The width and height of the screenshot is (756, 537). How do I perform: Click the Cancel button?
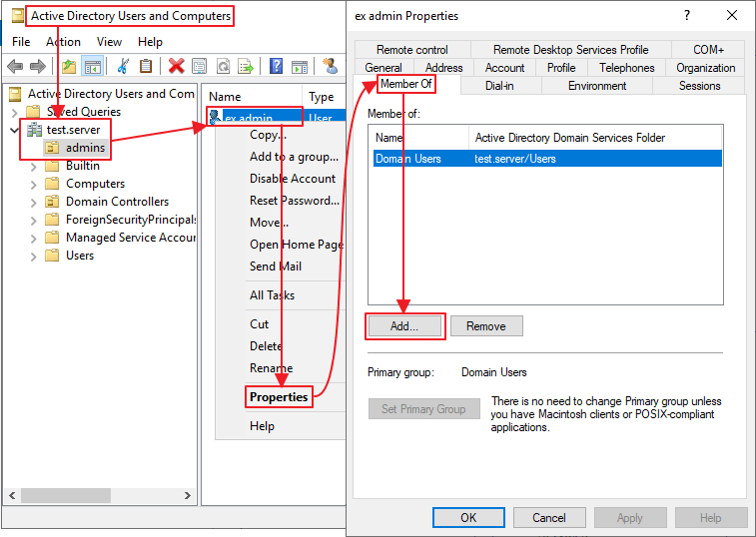(x=548, y=518)
